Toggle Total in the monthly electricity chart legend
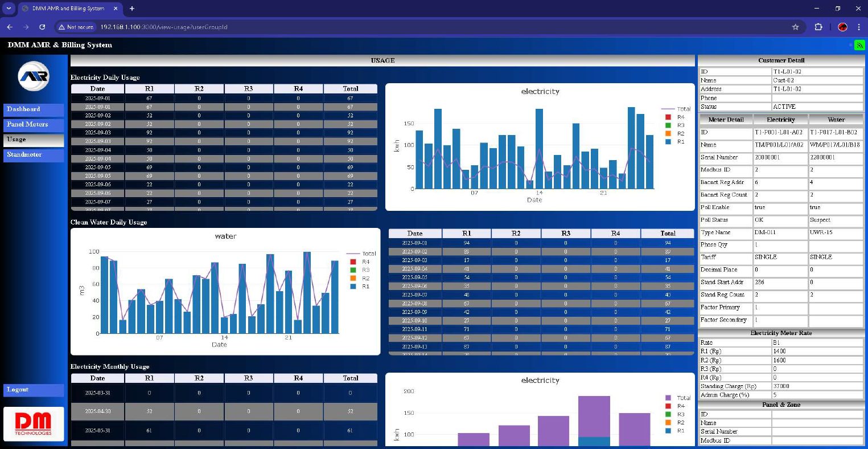Image resolution: width=868 pixels, height=449 pixels. click(678, 398)
